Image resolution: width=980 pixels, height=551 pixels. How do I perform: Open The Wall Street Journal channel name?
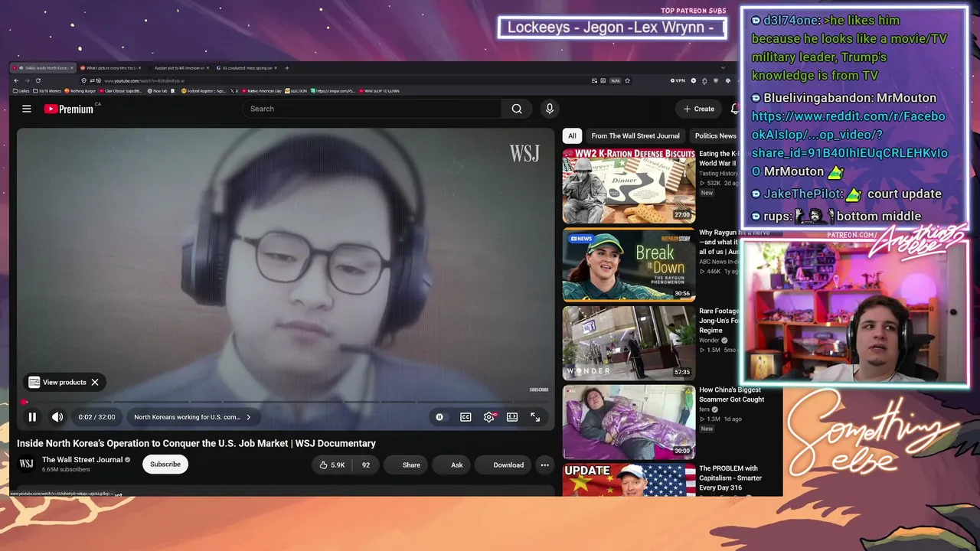coord(82,460)
